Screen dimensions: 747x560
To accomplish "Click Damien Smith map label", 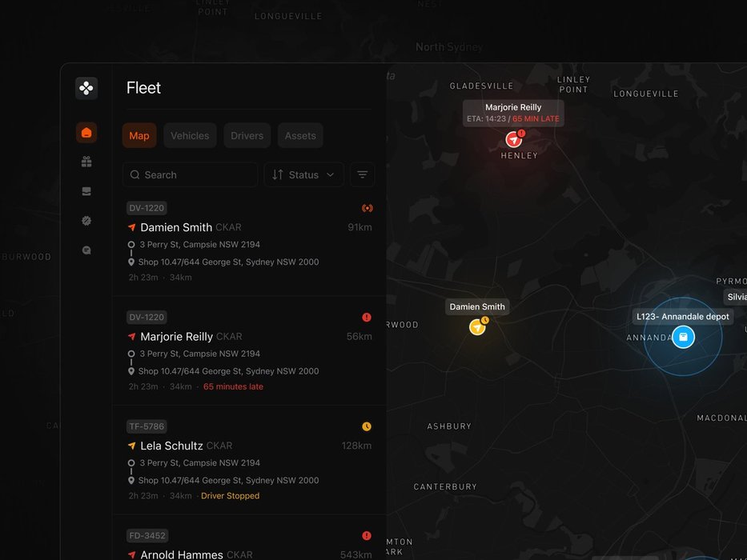I will tap(477, 306).
